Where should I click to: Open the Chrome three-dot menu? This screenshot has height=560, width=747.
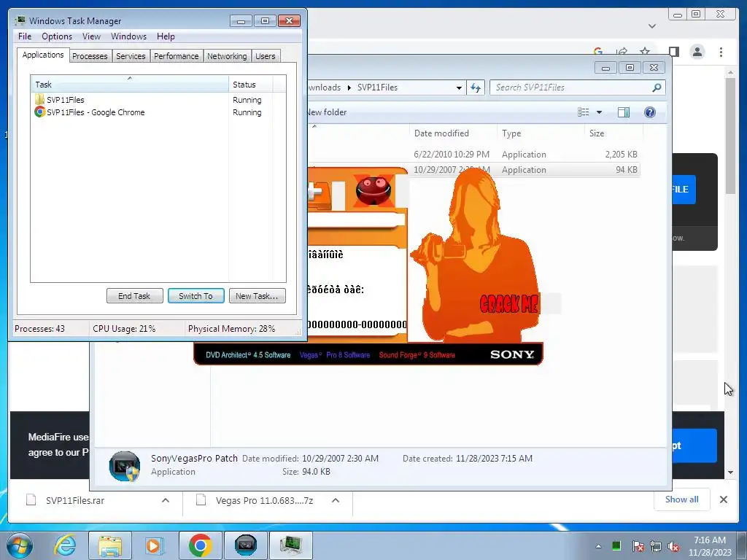pos(721,52)
